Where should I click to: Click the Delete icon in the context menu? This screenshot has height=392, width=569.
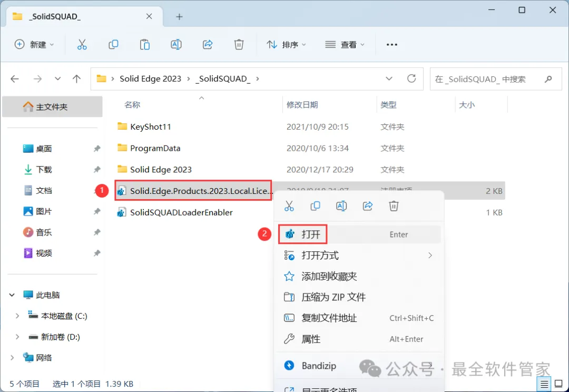pyautogui.click(x=394, y=206)
